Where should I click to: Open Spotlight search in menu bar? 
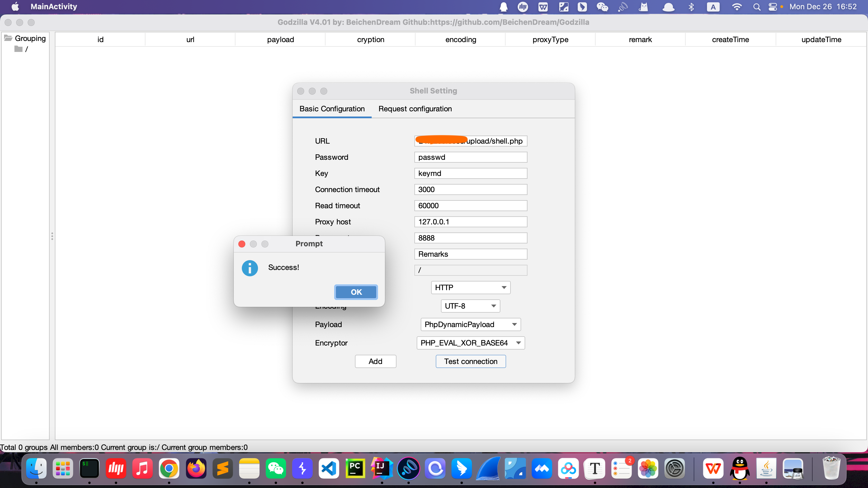757,7
